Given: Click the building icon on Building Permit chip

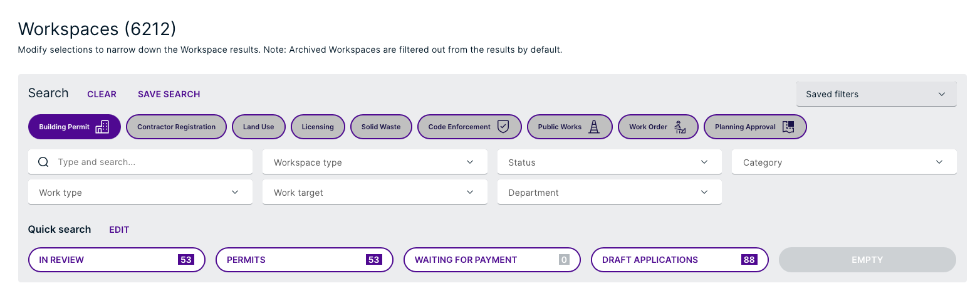Looking at the screenshot, I should point(102,127).
